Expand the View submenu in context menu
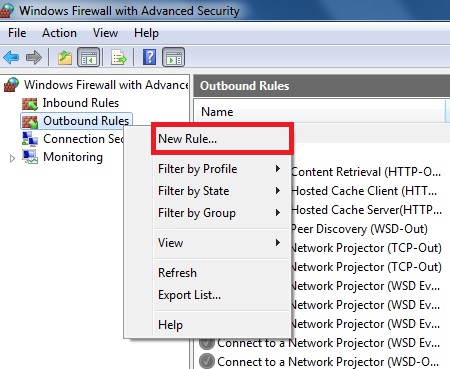 click(x=222, y=243)
